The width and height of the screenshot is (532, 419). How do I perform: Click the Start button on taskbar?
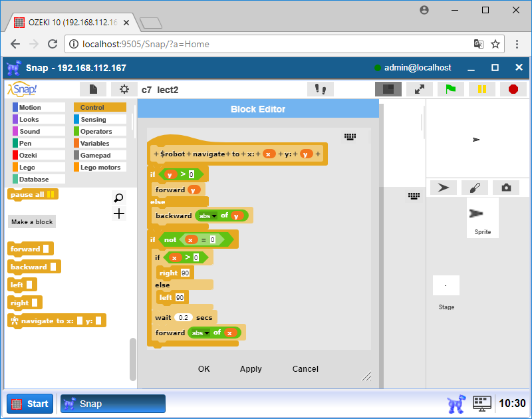click(30, 404)
